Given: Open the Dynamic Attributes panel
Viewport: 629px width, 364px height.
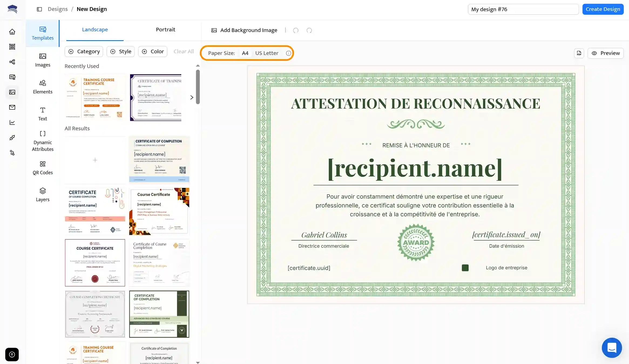Looking at the screenshot, I should 43,141.
